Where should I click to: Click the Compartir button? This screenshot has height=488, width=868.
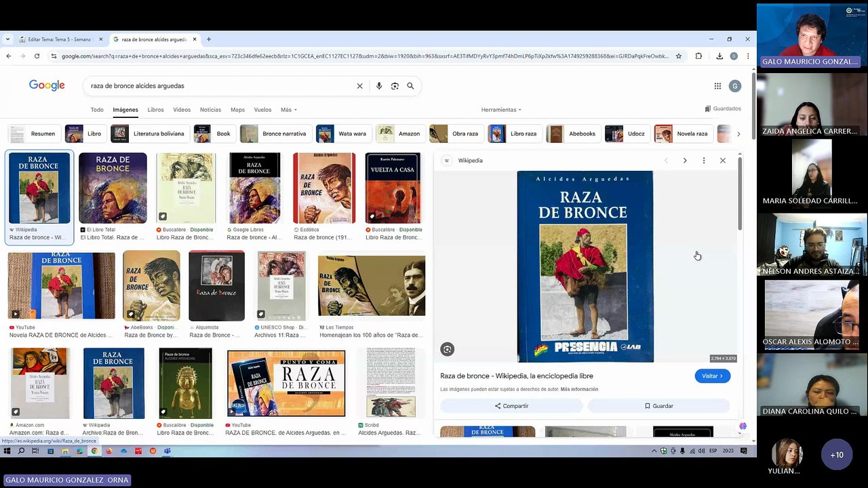511,406
